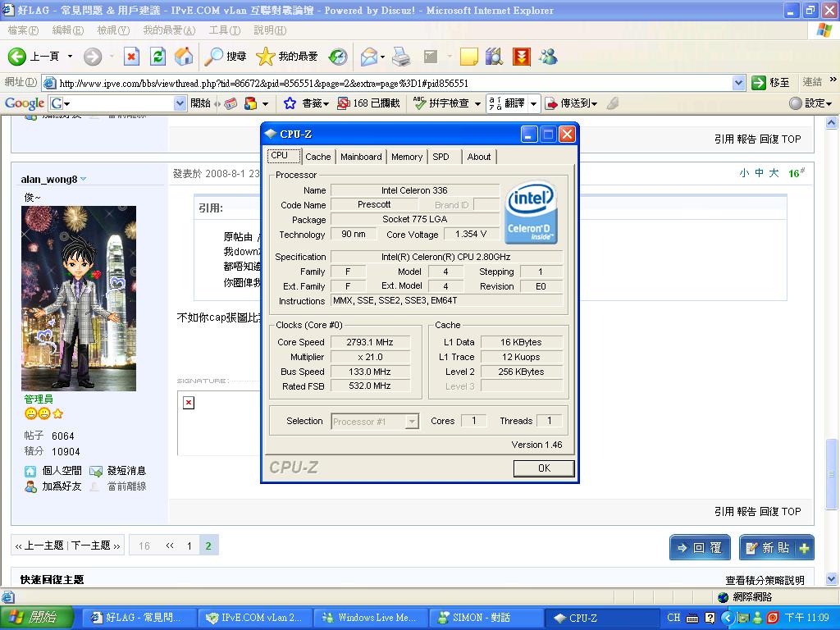This screenshot has height=630, width=840.
Task: Go to Home page via house icon
Action: click(184, 57)
